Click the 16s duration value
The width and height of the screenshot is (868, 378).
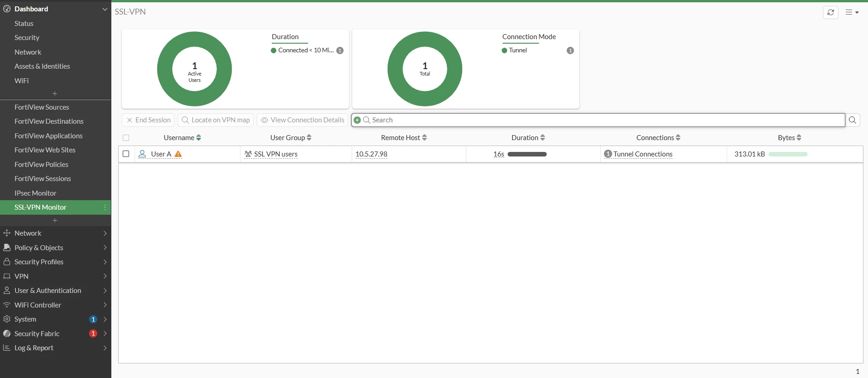click(499, 154)
